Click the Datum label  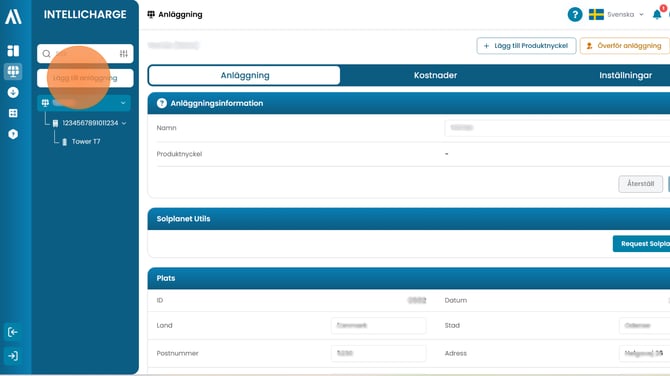455,300
